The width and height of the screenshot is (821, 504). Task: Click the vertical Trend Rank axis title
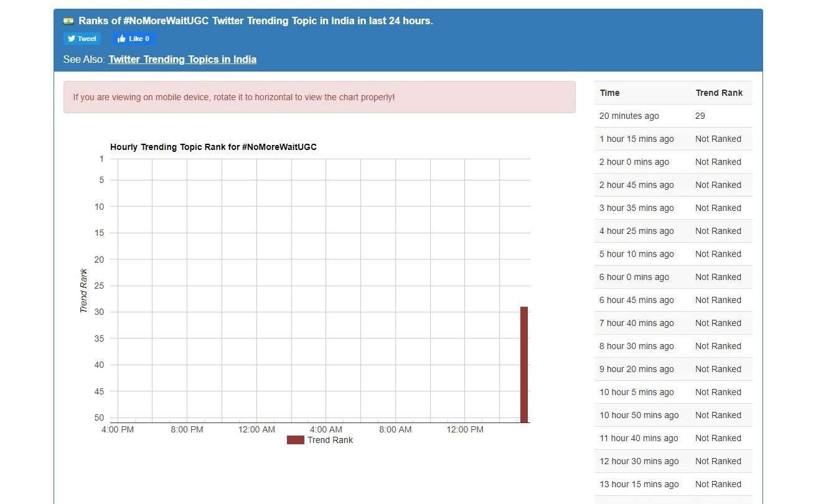(x=83, y=291)
